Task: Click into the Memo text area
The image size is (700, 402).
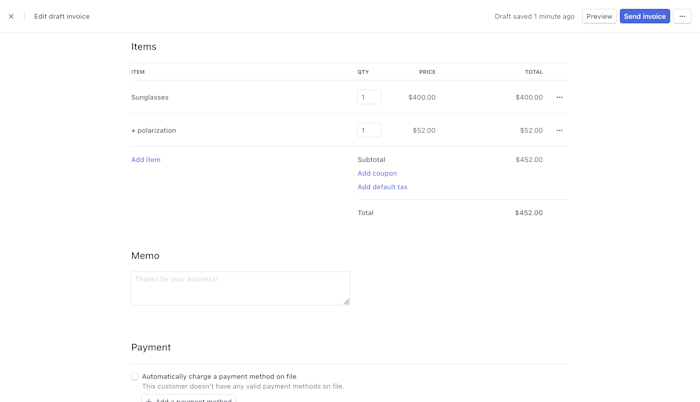Action: (240, 288)
